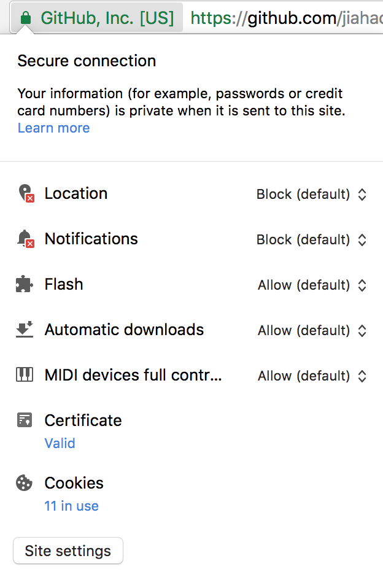Click the Automatic downloads icon

24,330
